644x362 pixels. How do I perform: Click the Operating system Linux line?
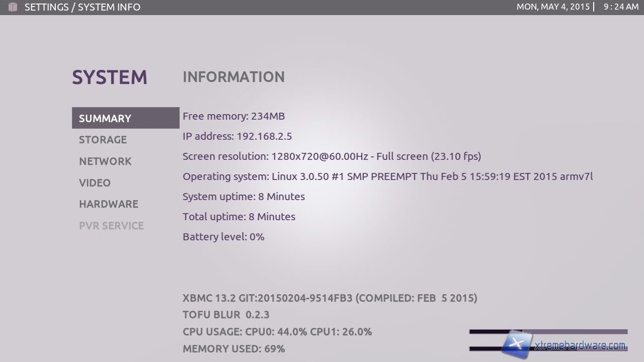point(387,176)
